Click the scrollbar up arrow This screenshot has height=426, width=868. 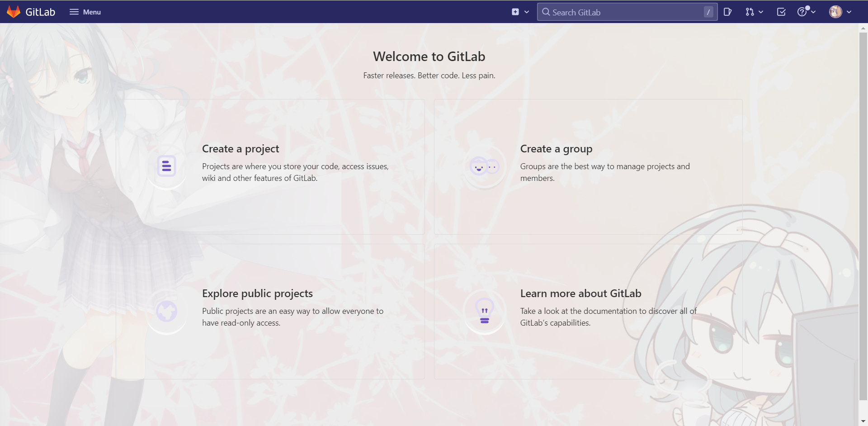click(863, 28)
